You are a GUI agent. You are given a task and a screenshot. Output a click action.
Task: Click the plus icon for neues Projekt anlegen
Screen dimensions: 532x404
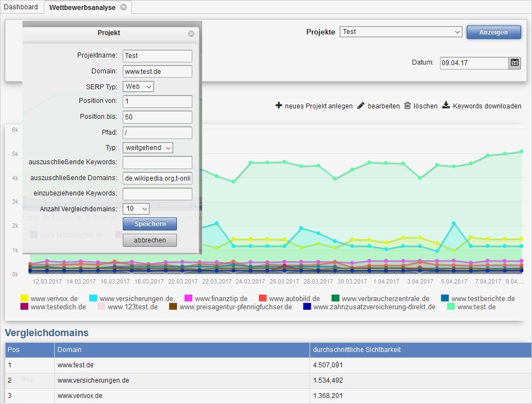[278, 106]
